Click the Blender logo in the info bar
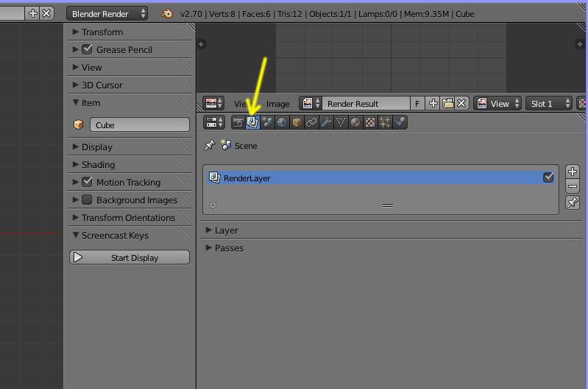This screenshot has height=389, width=588. 167,14
